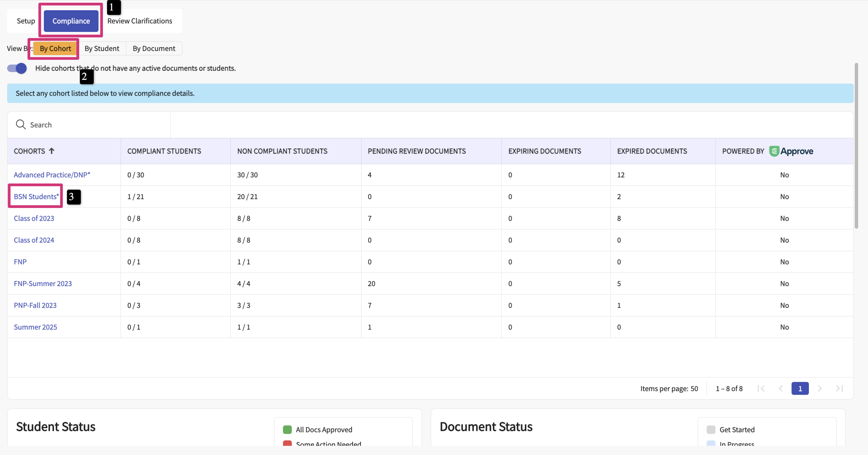Toggle hide cohorts without active documents switch
The image size is (868, 455).
click(x=17, y=68)
